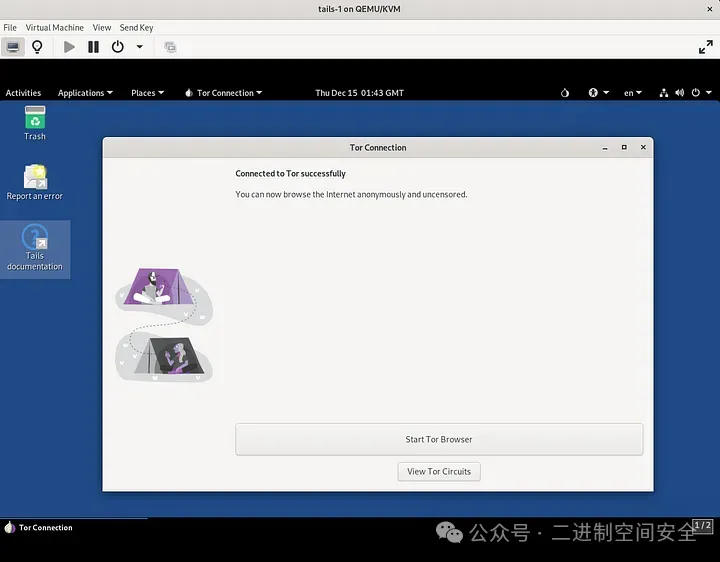The image size is (720, 562).
Task: Open the accessibility menu in top bar
Action: 596,93
